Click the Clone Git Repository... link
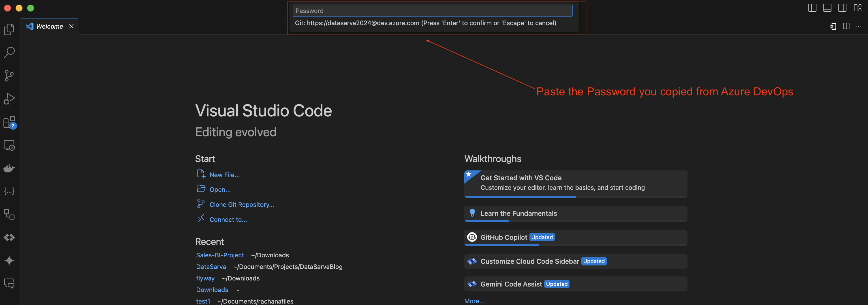The height and width of the screenshot is (305, 868). 242,204
